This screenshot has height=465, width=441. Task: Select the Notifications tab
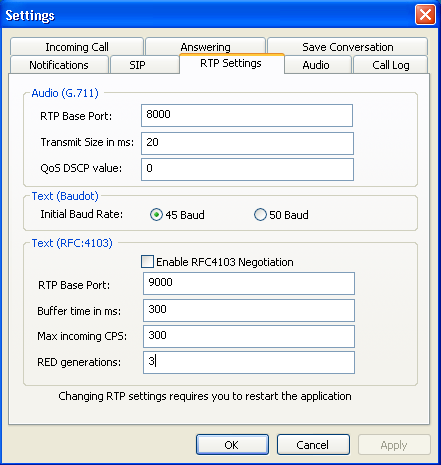[x=59, y=65]
